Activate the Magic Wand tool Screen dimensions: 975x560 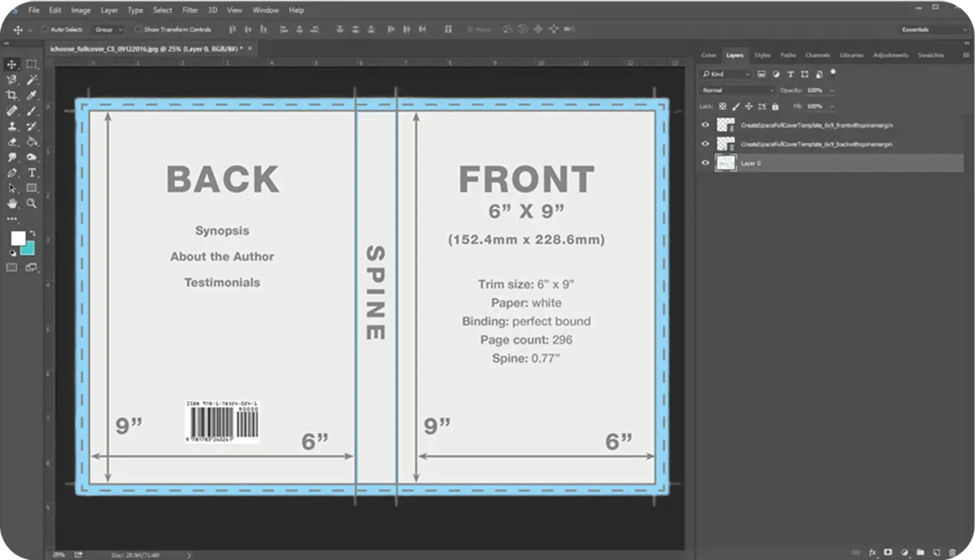[x=32, y=80]
